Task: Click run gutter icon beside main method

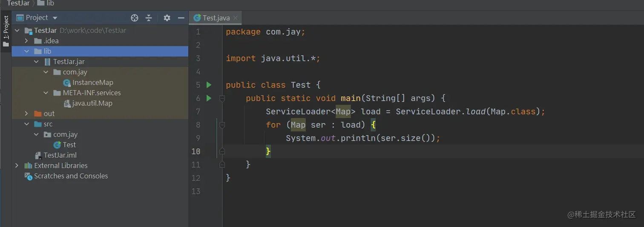Action: (209, 98)
